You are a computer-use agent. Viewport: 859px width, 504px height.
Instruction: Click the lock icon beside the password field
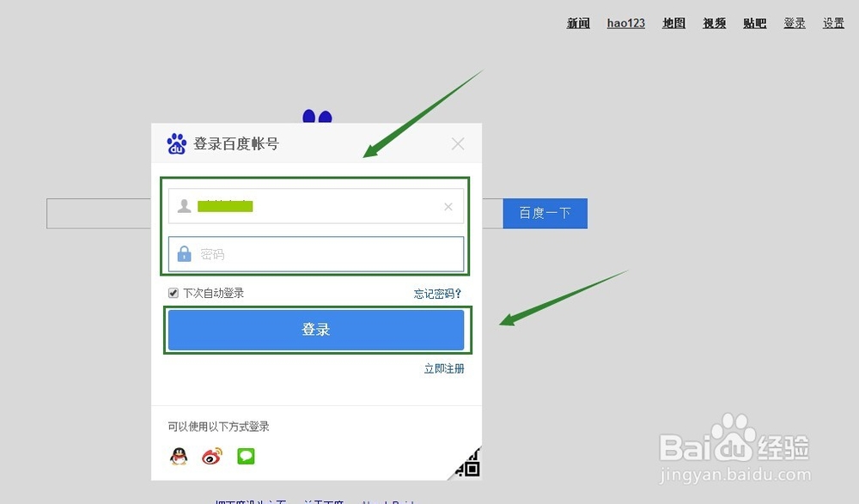pyautogui.click(x=184, y=253)
